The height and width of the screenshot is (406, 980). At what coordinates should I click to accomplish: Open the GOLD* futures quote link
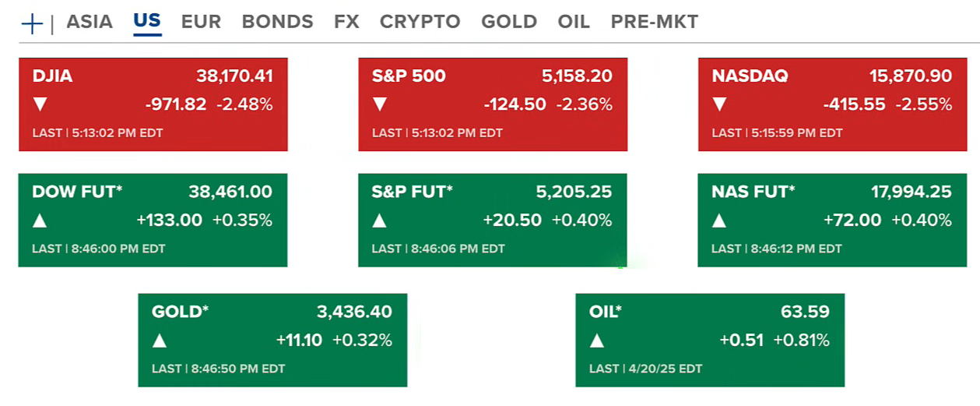tap(181, 312)
